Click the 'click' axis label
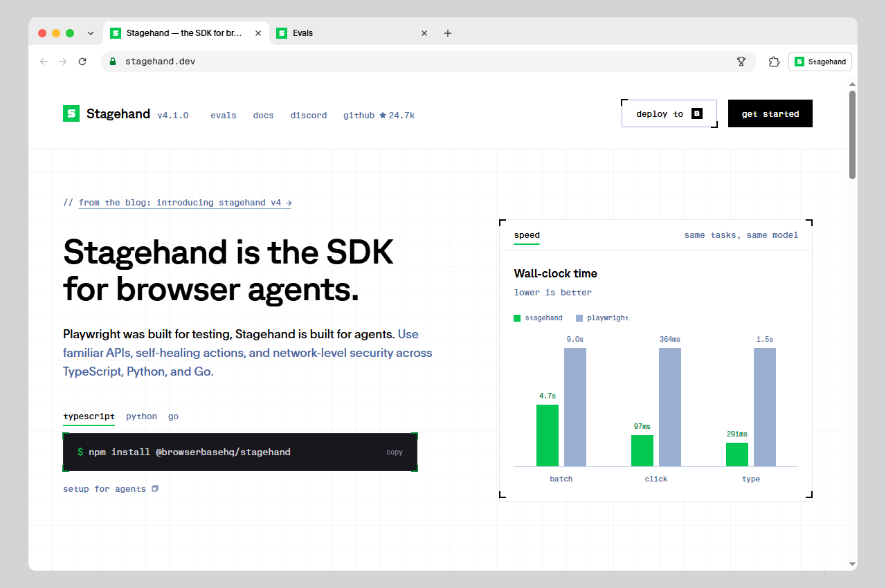 [656, 479]
